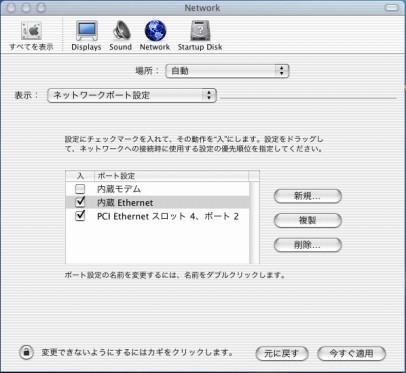
Task: Select the 内蔵 Ethernet row name
Action: click(125, 203)
